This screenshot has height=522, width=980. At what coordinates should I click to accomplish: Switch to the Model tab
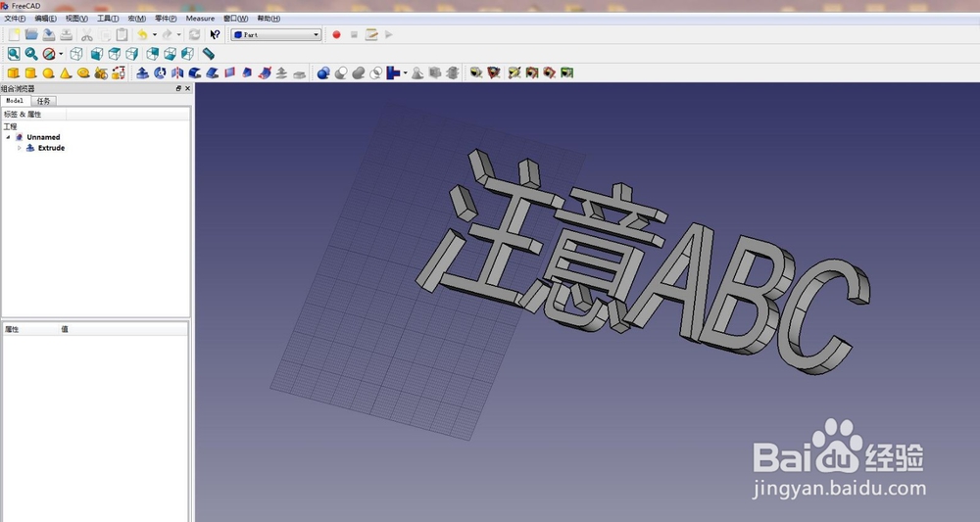(15, 101)
